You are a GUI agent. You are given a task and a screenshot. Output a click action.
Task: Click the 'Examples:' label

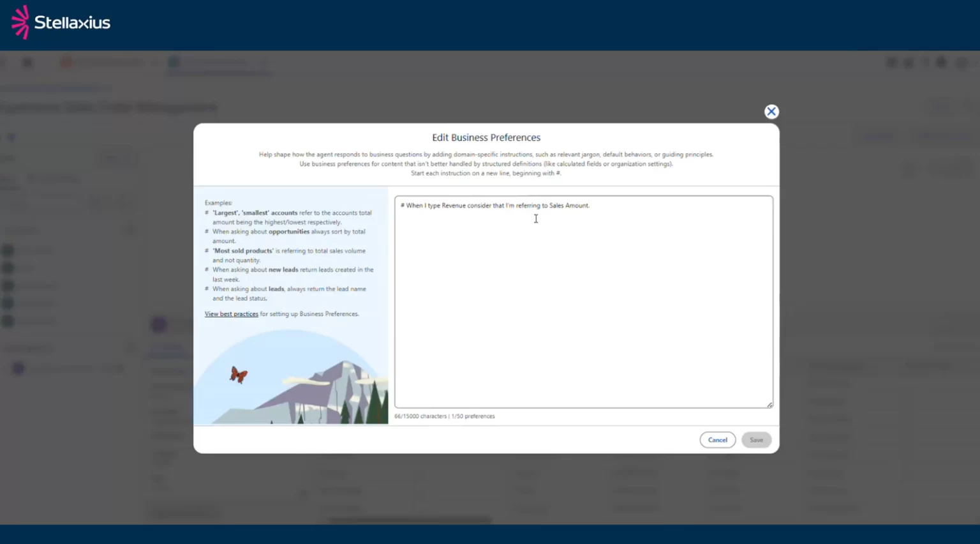[x=218, y=203]
